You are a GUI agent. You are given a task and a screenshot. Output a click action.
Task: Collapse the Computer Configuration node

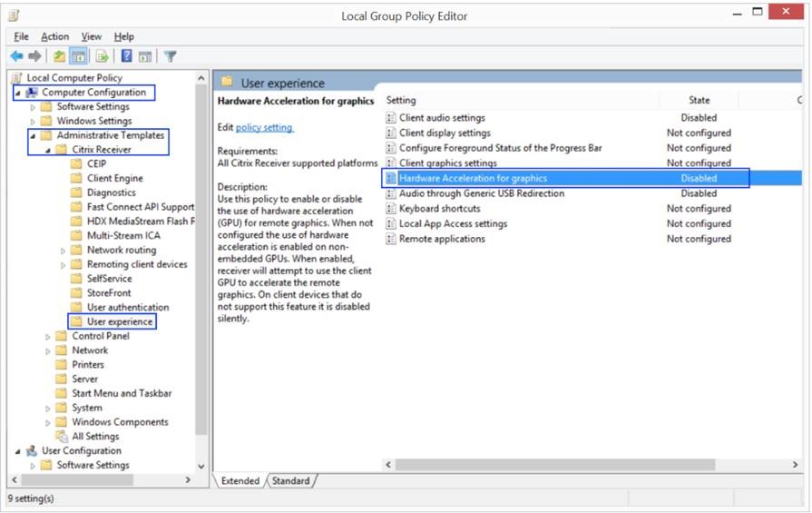(x=18, y=94)
